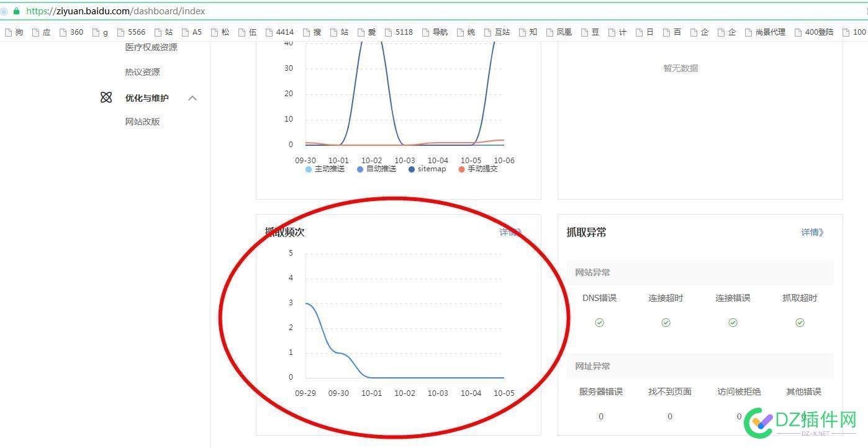
Task: Open the 伍 bookmark
Action: click(x=248, y=32)
